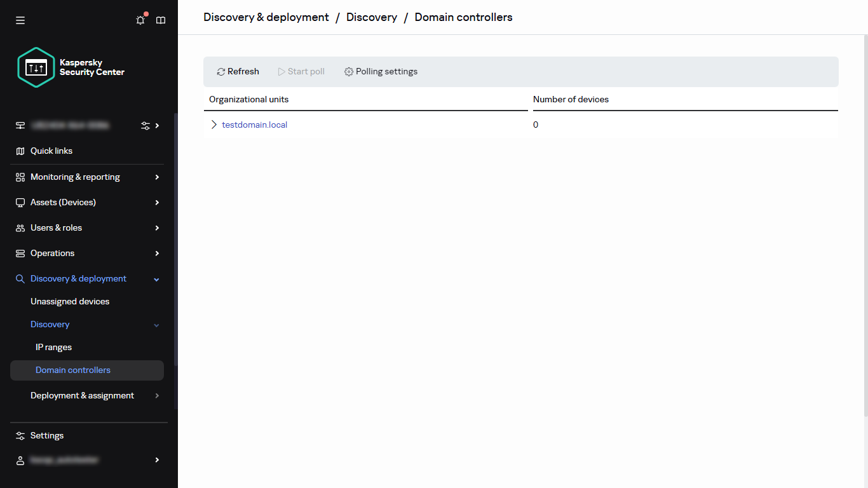Open Polling settings gear icon
This screenshot has width=868, height=488.
(x=348, y=71)
